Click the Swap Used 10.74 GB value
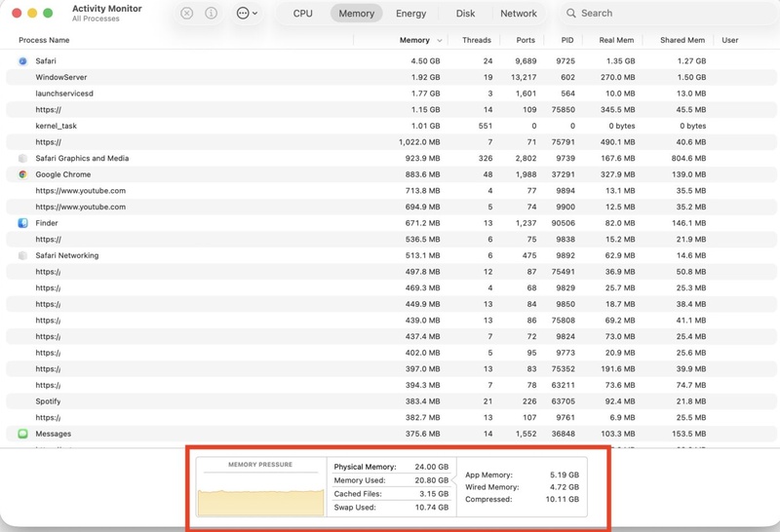780x532 pixels. click(432, 507)
